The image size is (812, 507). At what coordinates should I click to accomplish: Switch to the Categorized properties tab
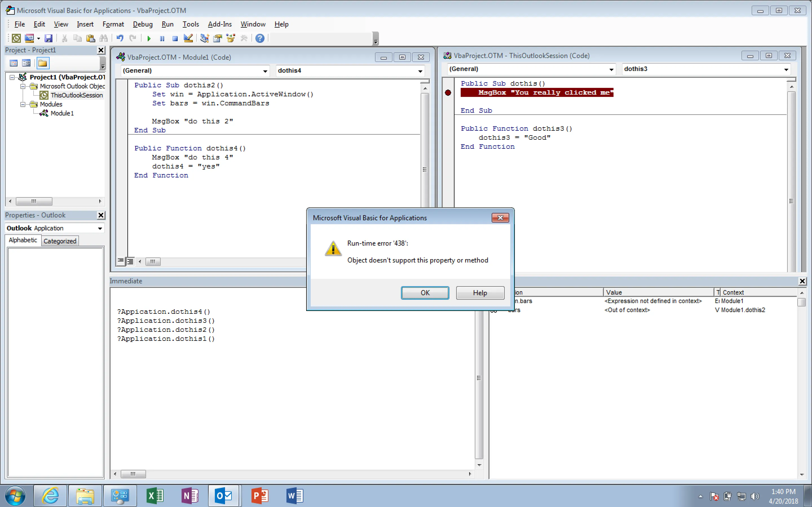(x=60, y=241)
